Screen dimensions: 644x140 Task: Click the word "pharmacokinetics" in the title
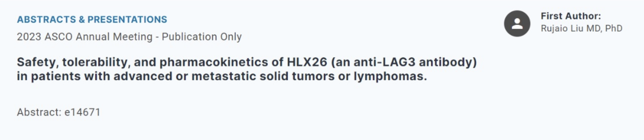pos(214,62)
